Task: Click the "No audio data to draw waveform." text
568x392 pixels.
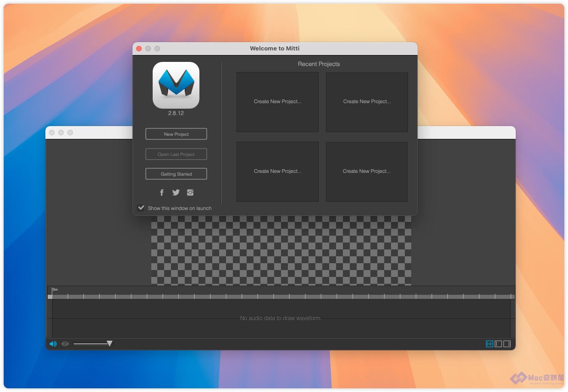Action: [281, 318]
